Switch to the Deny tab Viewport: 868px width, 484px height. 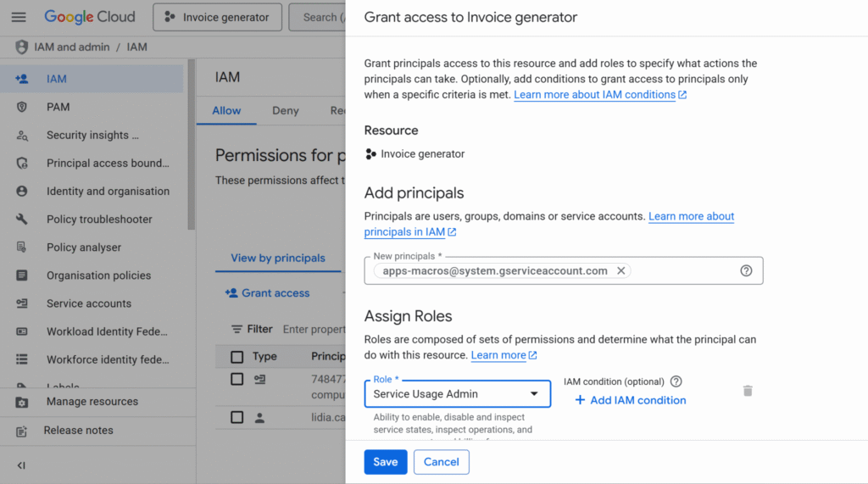(286, 110)
